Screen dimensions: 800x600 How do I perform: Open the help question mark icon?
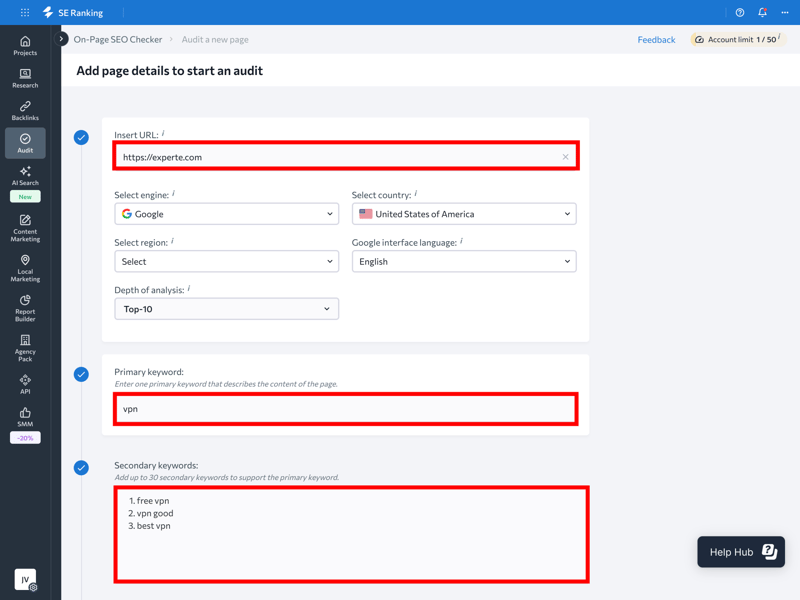pos(740,13)
